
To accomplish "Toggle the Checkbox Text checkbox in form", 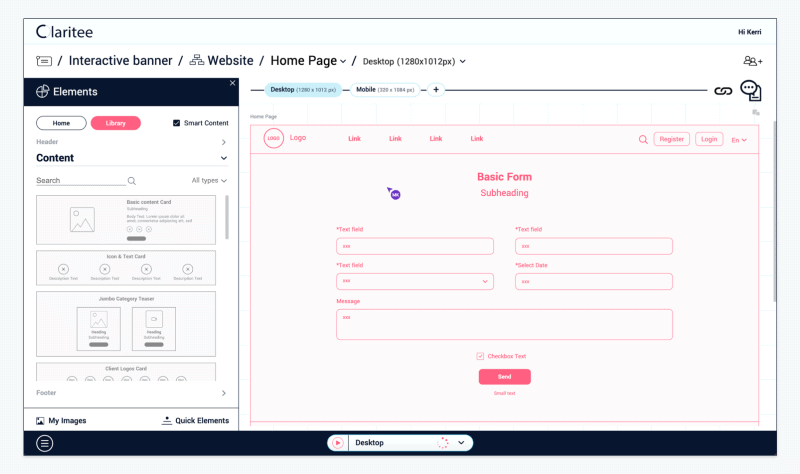I will [480, 356].
